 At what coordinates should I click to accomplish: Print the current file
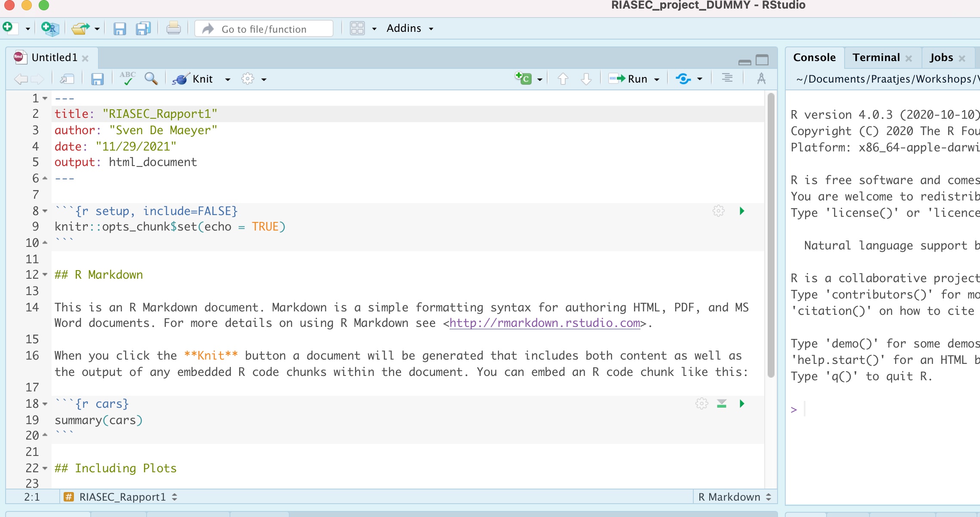click(174, 28)
